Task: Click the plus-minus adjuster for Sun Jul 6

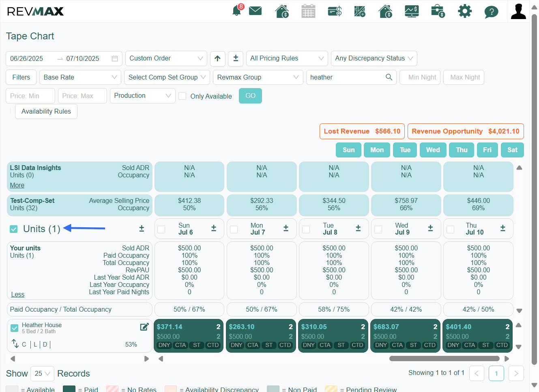Action: (x=214, y=228)
